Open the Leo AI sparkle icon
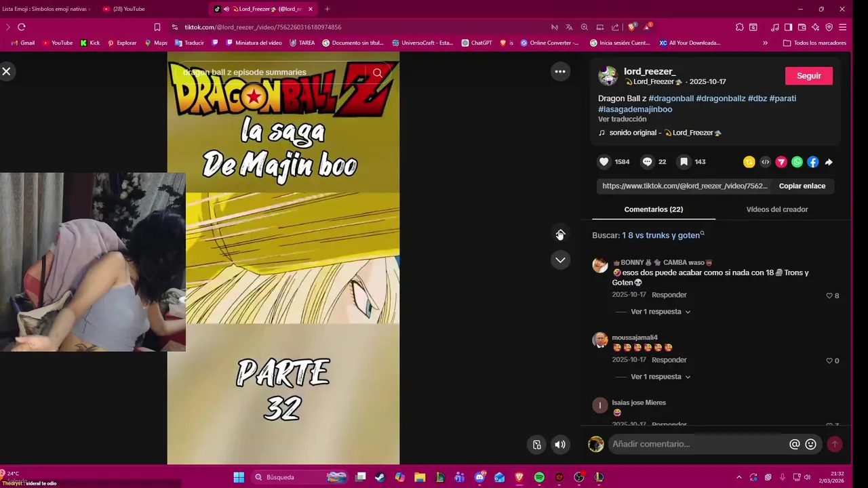Viewport: 868px width, 488px height. pos(815,27)
